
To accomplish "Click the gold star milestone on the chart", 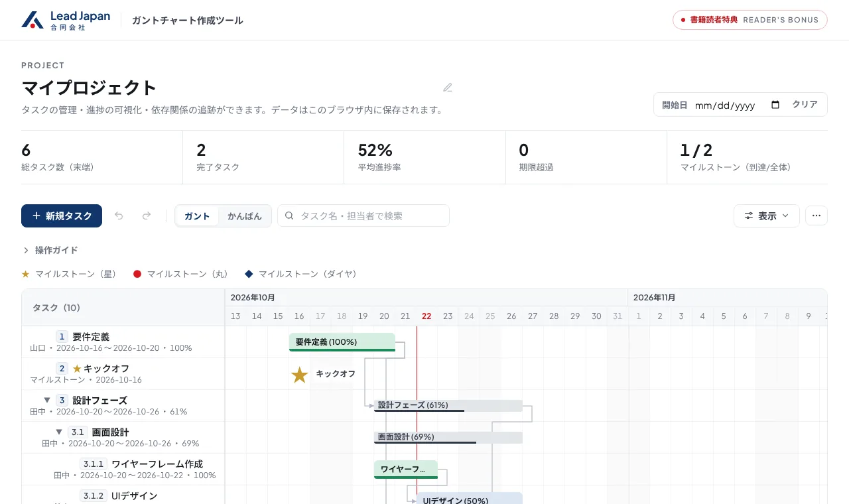I will [300, 375].
